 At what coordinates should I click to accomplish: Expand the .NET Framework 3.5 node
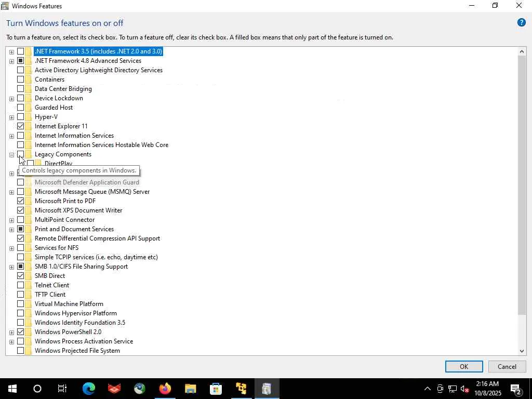[11, 52]
